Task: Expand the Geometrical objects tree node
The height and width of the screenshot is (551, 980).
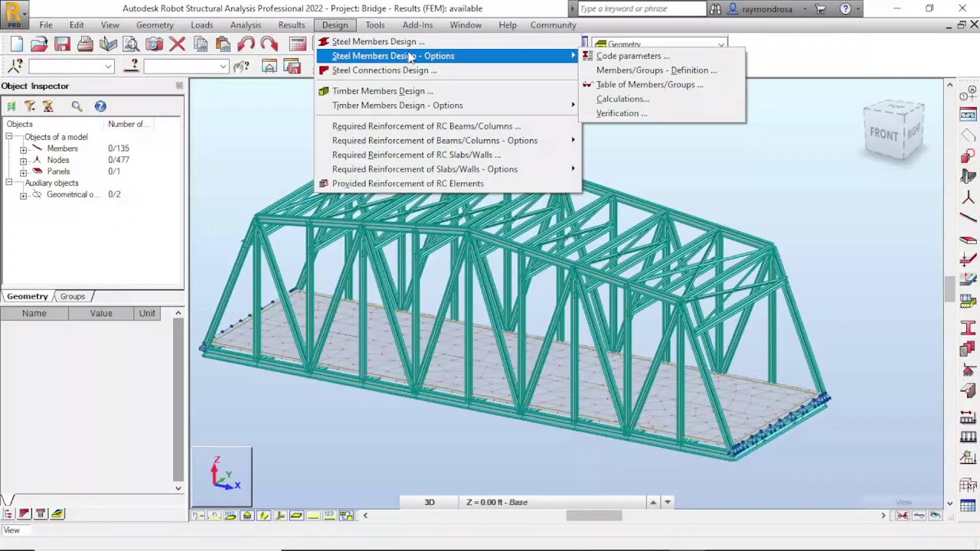Action: pos(23,194)
